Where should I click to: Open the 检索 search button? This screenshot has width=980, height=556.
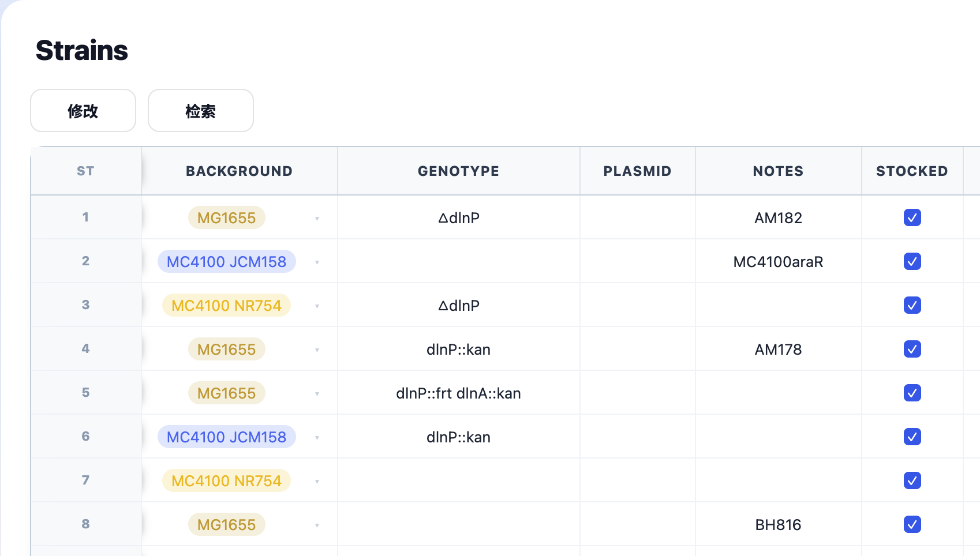(201, 111)
